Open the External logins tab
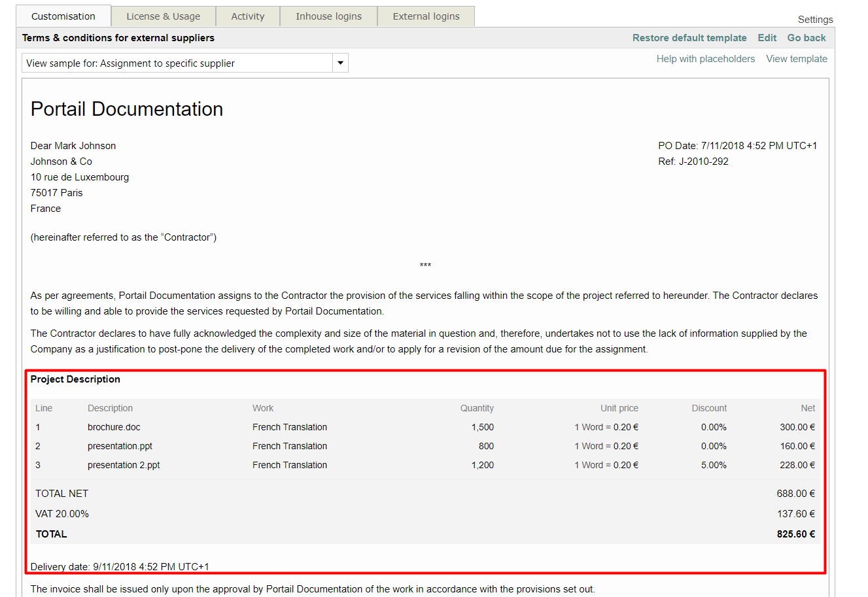The height and width of the screenshot is (597, 868). coord(426,16)
